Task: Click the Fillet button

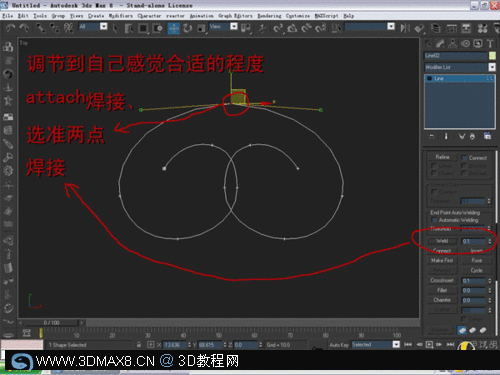Action: [442, 290]
